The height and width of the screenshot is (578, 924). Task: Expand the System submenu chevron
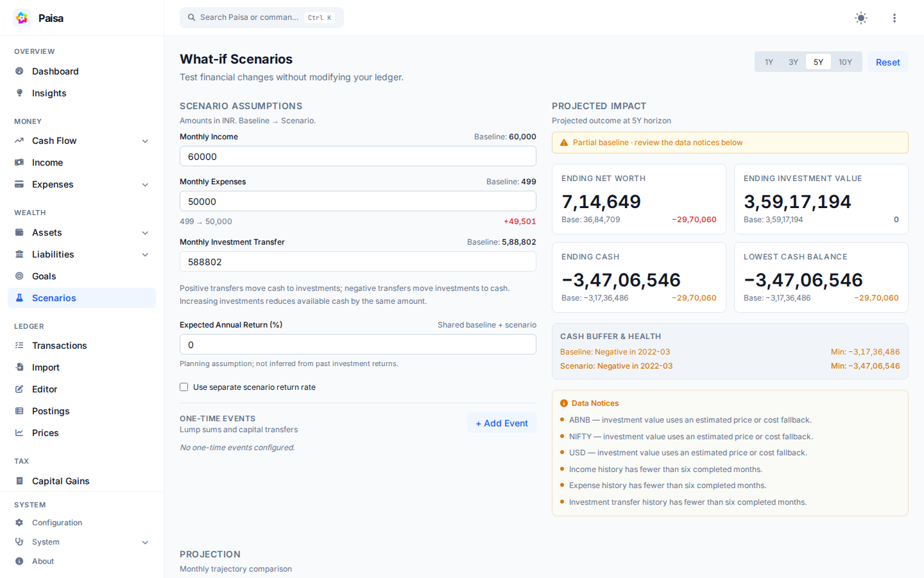coord(145,543)
